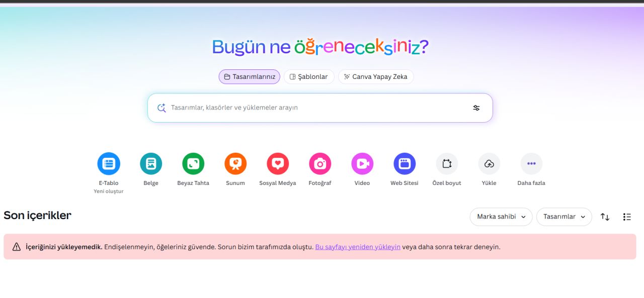Create a new Video design
The image size is (644, 298).
click(362, 164)
